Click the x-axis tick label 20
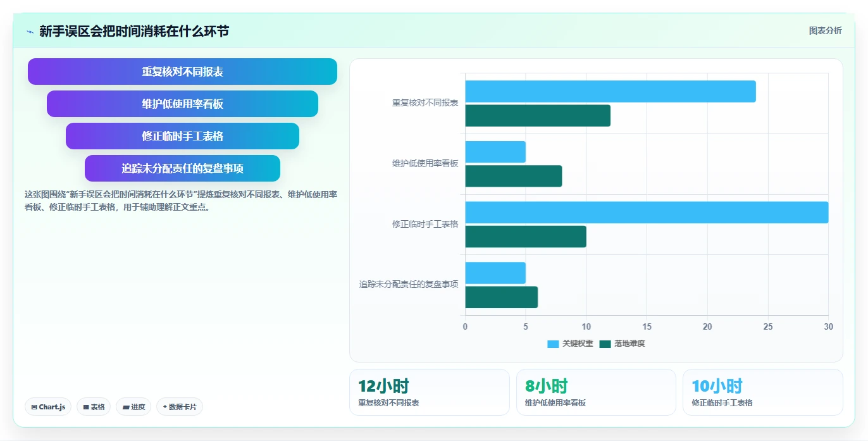The width and height of the screenshot is (868, 441). [707, 326]
